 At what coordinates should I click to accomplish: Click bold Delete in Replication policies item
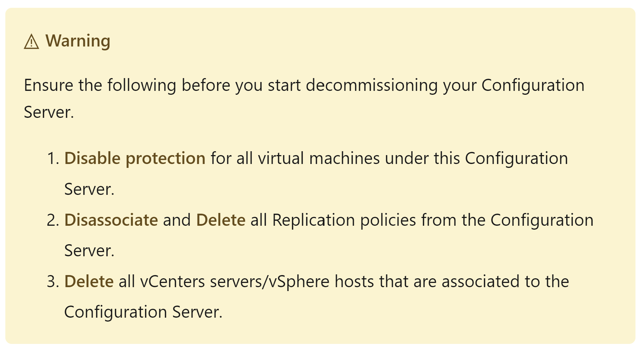point(221,220)
